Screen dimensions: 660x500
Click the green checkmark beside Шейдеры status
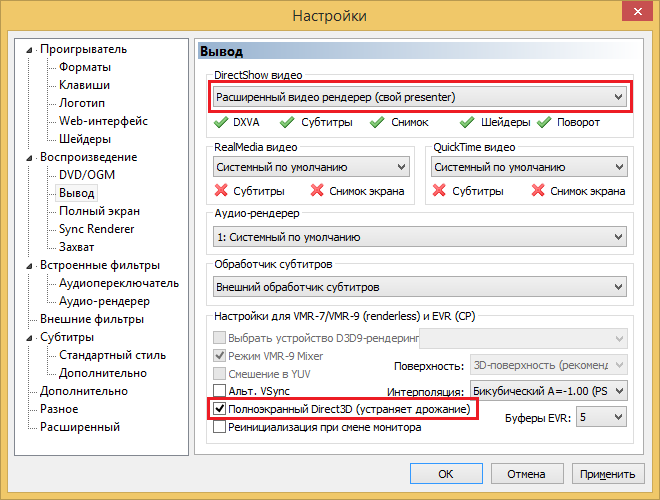tap(468, 123)
